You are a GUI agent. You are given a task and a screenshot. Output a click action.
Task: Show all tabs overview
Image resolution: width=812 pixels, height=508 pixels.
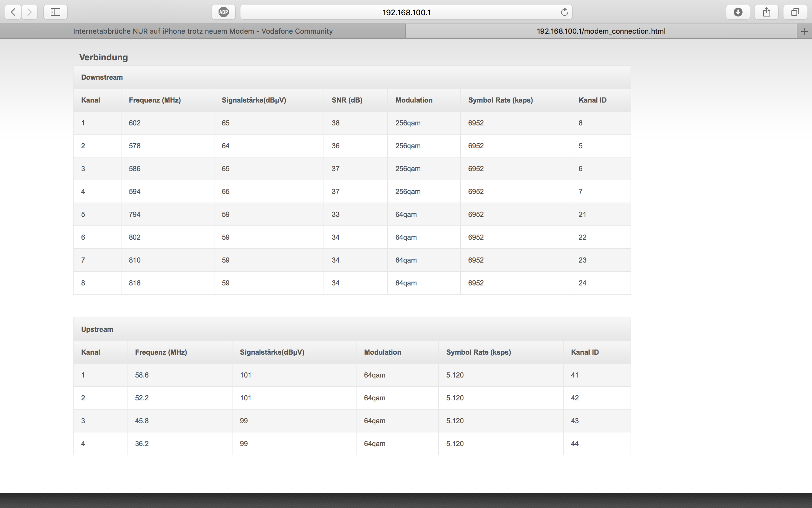(795, 12)
